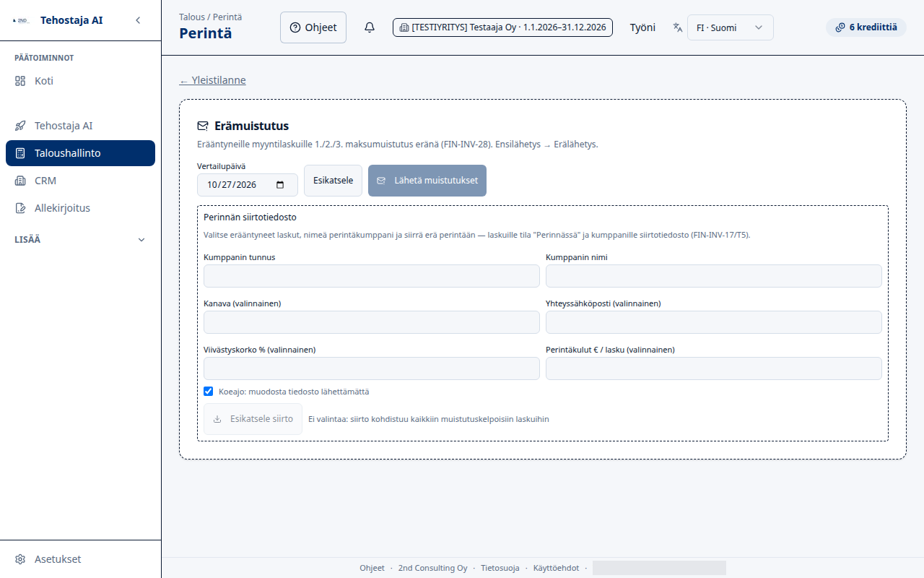924x578 pixels.
Task: Open Allekirjoitus in the sidebar
Action: (80, 208)
